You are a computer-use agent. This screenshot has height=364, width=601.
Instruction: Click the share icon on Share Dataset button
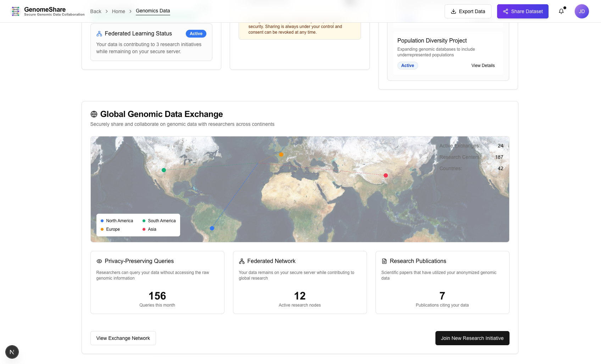click(506, 11)
